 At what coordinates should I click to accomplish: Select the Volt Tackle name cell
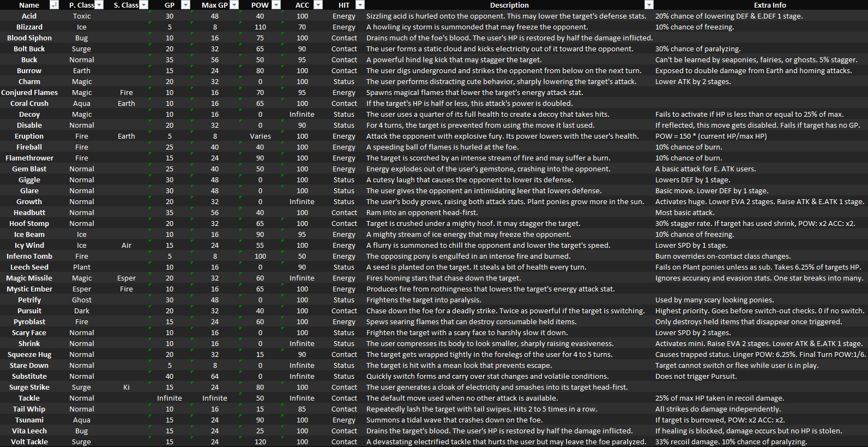click(29, 442)
